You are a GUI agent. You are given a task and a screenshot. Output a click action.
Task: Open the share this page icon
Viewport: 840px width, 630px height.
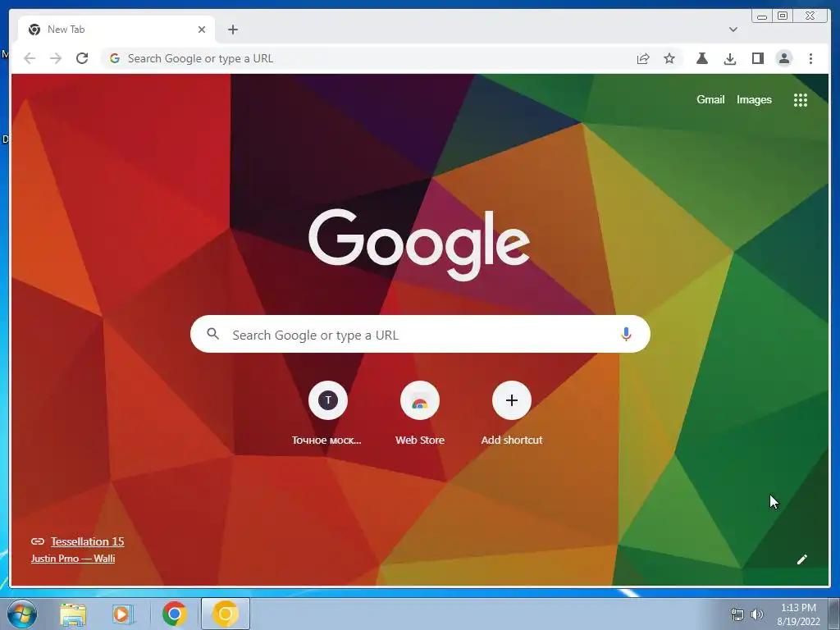643,58
